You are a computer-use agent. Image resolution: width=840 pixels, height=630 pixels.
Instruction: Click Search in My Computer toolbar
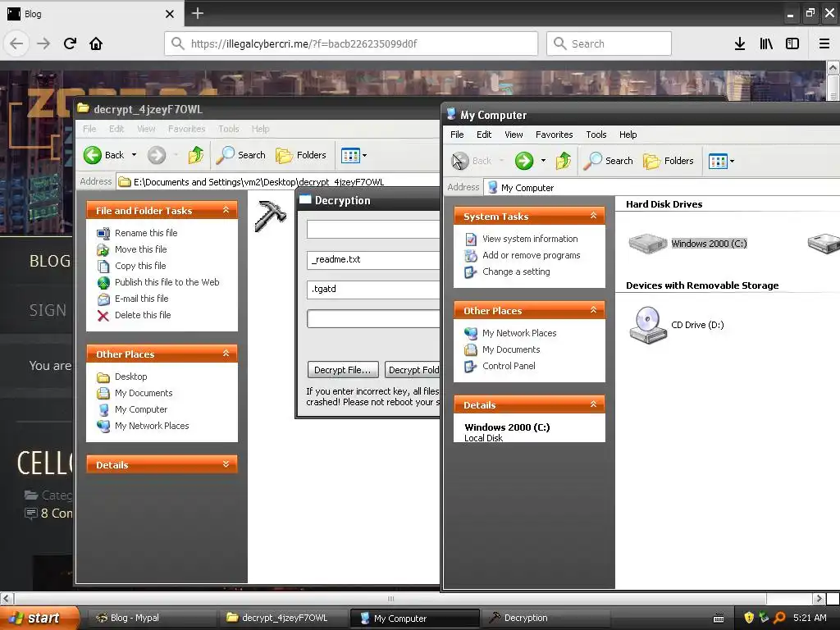pos(608,161)
